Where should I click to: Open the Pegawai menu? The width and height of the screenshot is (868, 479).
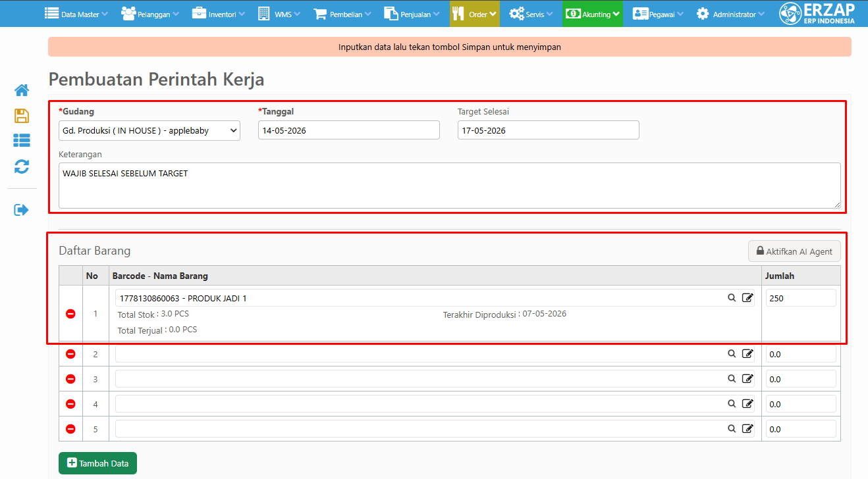coord(658,14)
